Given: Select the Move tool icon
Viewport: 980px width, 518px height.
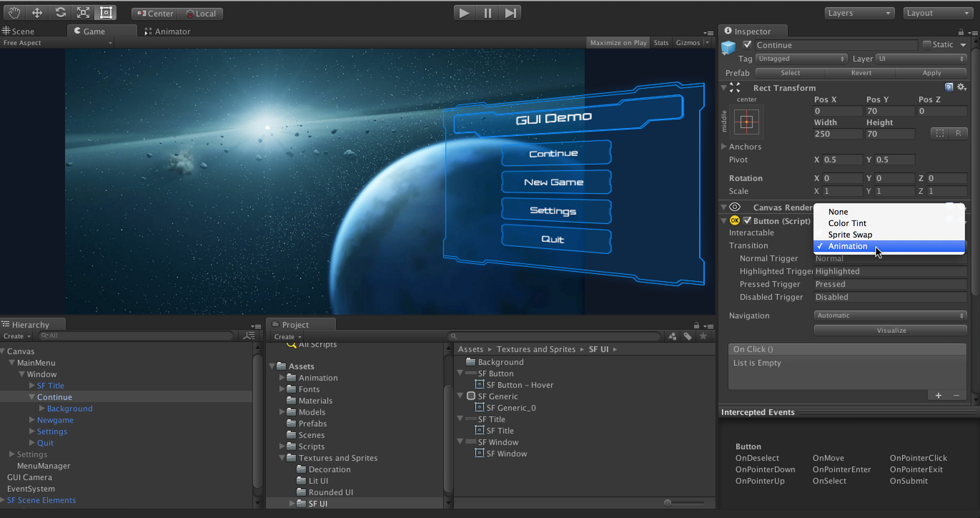Looking at the screenshot, I should [37, 13].
